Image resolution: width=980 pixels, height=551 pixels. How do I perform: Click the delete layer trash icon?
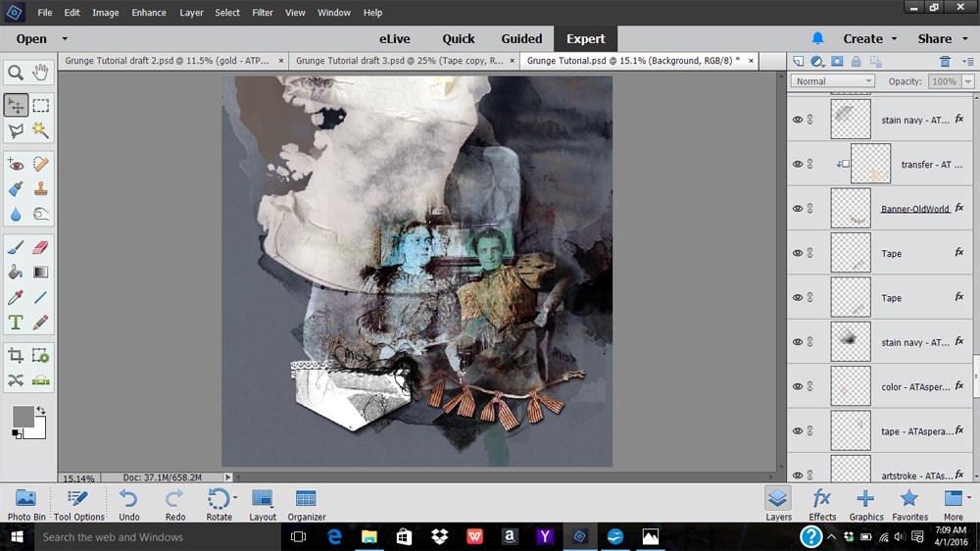point(945,62)
